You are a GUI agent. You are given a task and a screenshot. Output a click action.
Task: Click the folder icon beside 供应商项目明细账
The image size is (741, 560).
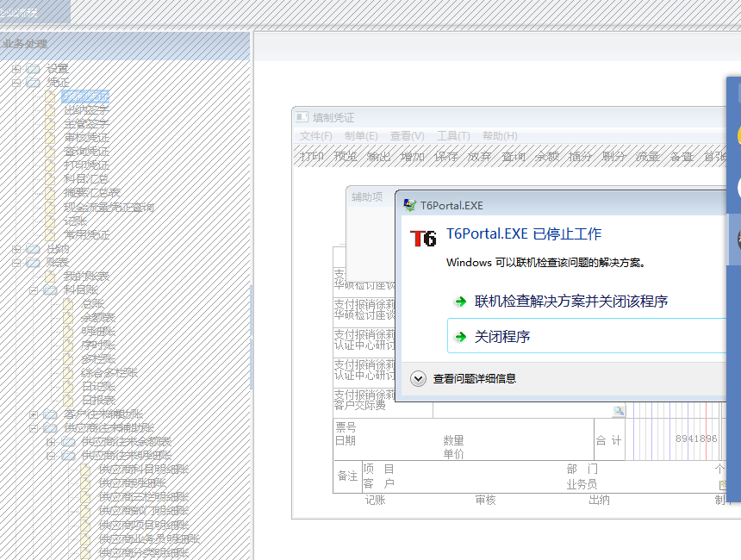pos(85,525)
